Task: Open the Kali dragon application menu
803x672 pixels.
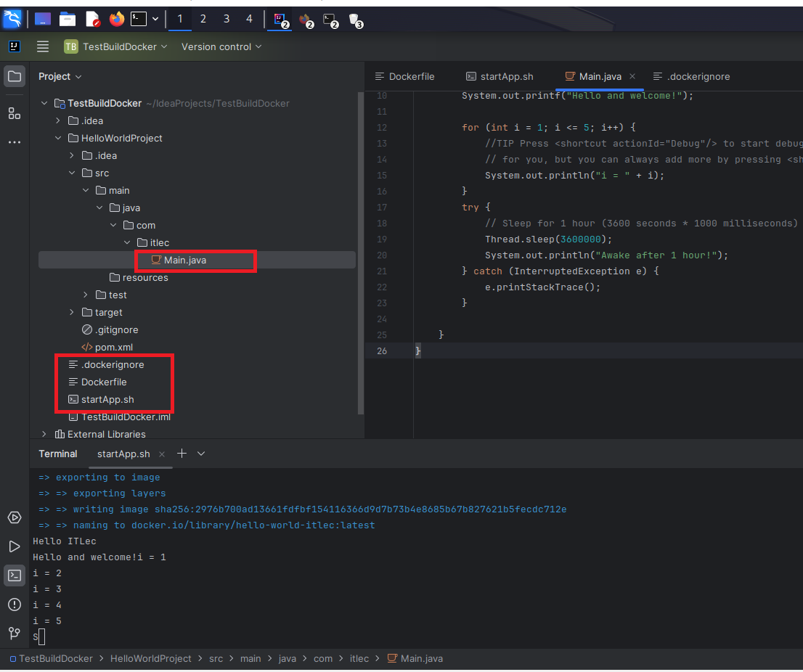Action: tap(12, 19)
